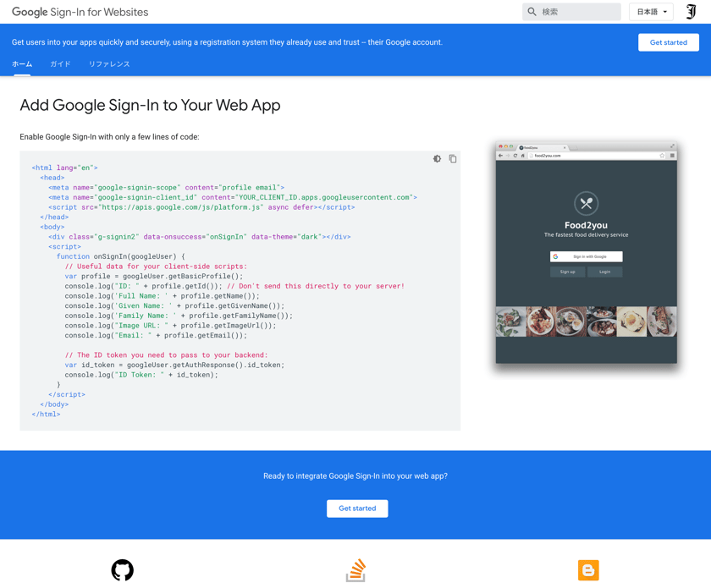Image resolution: width=711 pixels, height=588 pixels.
Task: Copy the code sample to clipboard
Action: click(x=453, y=159)
